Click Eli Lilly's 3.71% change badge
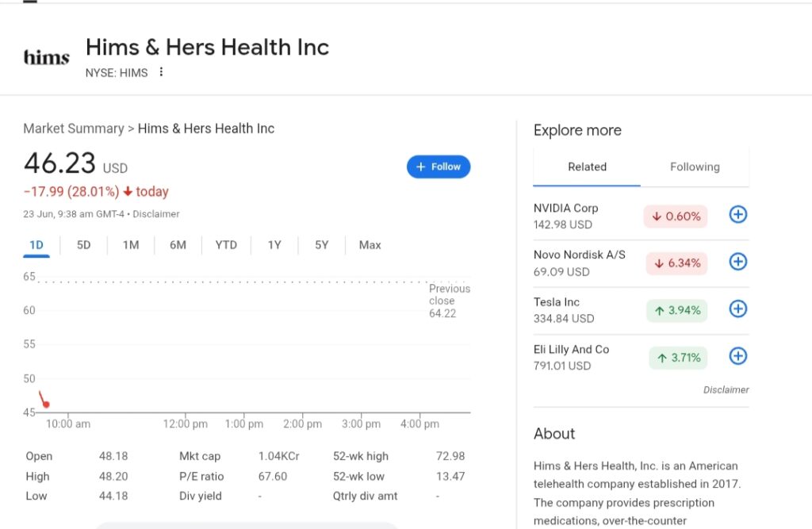The image size is (812, 529). coord(678,358)
